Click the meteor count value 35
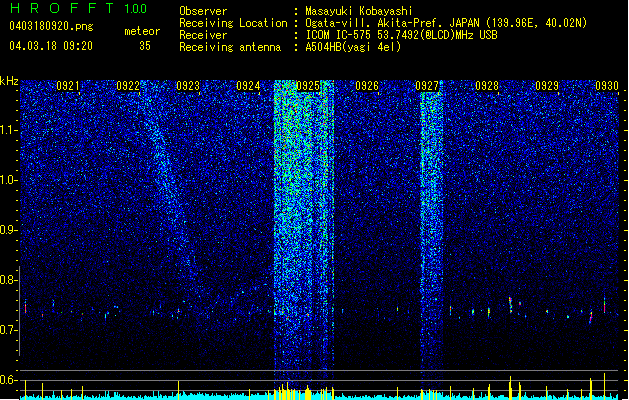Screen dimensions: 629x400 point(145,46)
